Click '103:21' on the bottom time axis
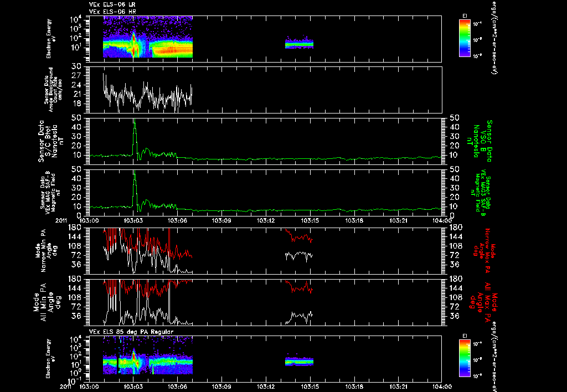 point(398,386)
